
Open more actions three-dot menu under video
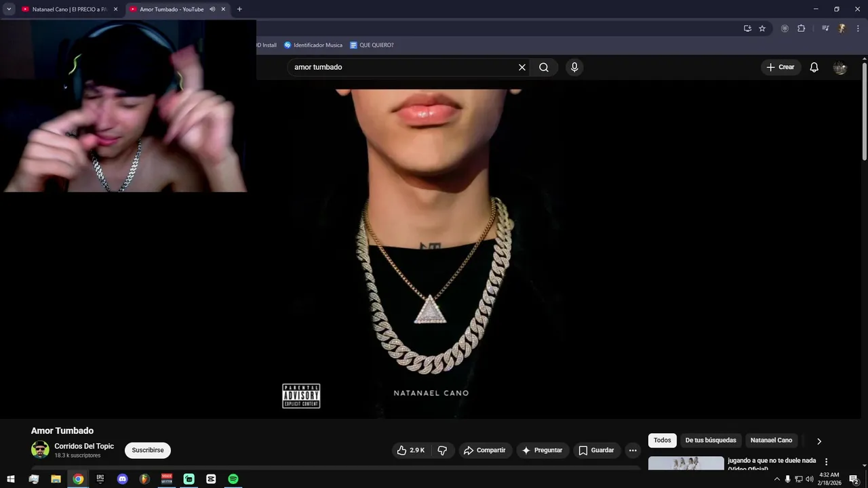coord(633,450)
